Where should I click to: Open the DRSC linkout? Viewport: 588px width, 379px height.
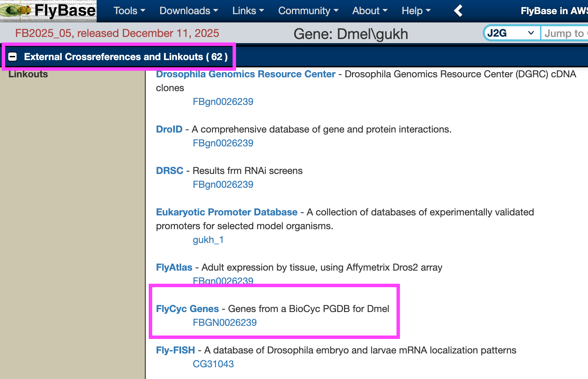[169, 171]
